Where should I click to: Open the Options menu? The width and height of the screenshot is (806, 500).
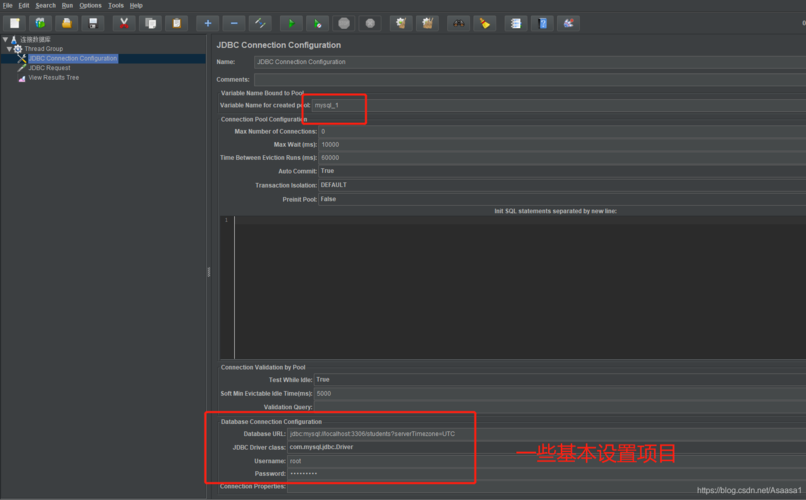click(x=90, y=6)
